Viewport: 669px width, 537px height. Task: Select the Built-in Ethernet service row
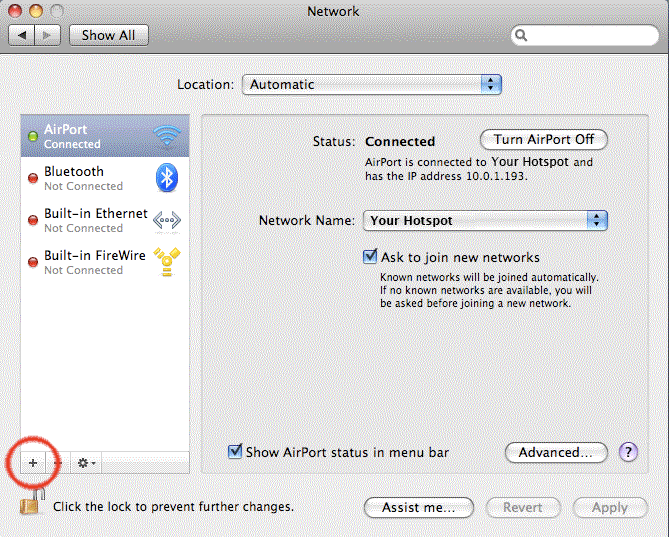tap(105, 220)
